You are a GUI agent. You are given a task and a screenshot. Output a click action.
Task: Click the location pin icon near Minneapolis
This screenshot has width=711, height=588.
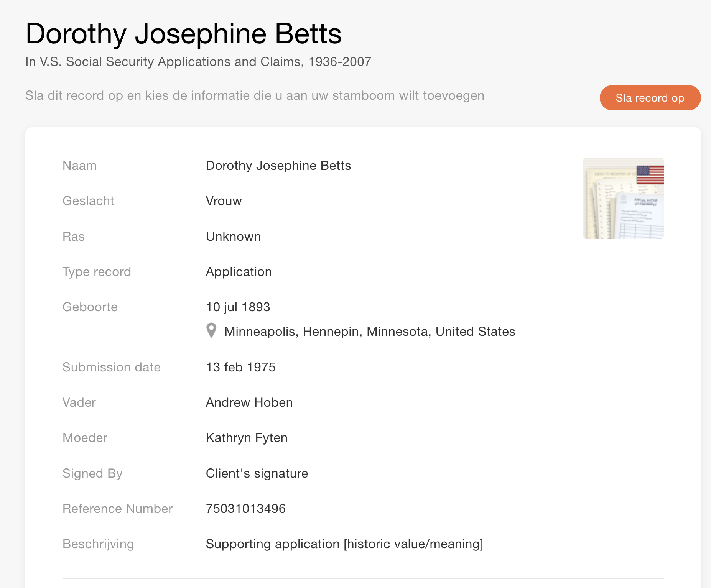pos(211,330)
